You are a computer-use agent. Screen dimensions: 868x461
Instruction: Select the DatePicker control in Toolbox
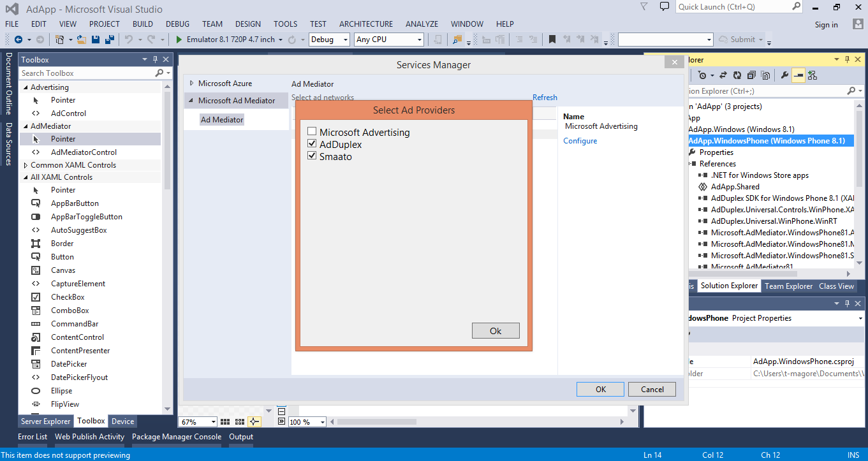pos(69,364)
